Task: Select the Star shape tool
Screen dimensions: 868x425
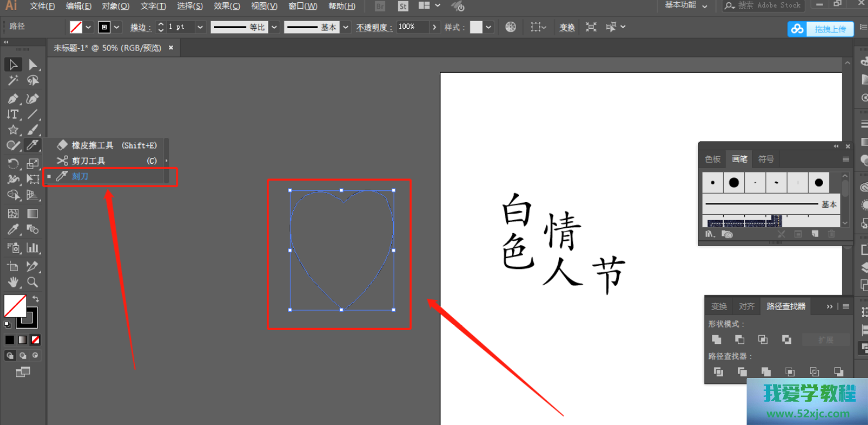Action: pyautogui.click(x=13, y=130)
